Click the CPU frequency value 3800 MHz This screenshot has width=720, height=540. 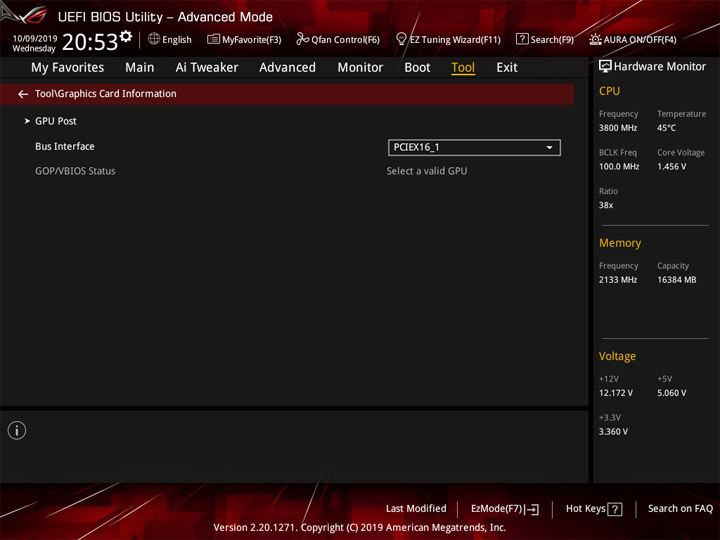coord(618,128)
